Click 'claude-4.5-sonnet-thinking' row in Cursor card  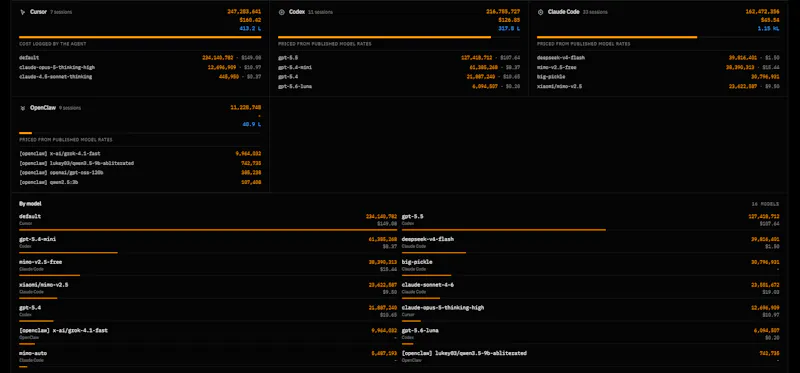tap(140, 77)
